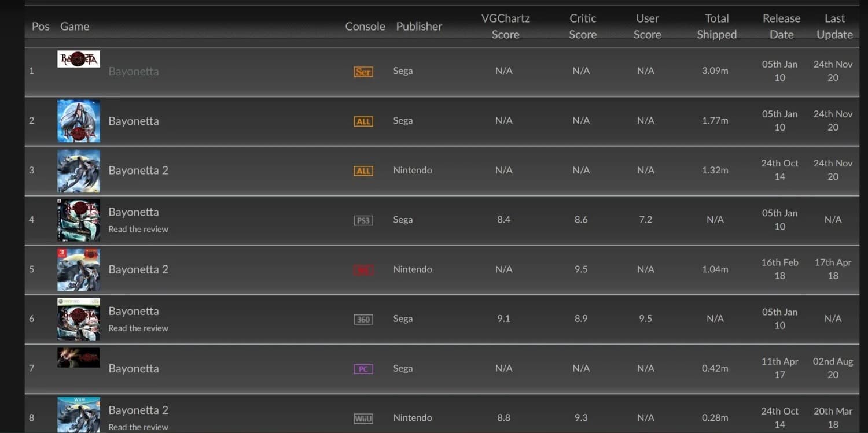868x433 pixels.
Task: Open the Switch Bayonetta 2 title link
Action: click(138, 269)
